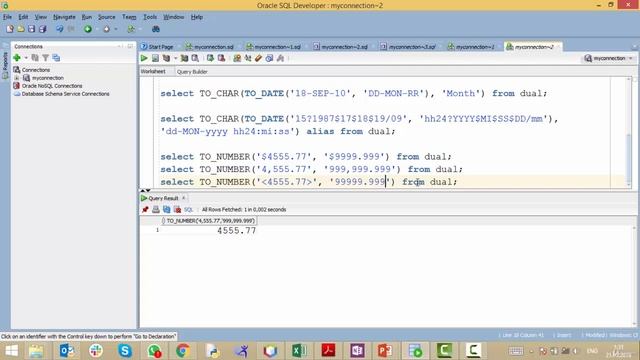Image resolution: width=640 pixels, height=360 pixels.
Task: Switch to the myconnection~1.sql tab
Action: click(273, 47)
